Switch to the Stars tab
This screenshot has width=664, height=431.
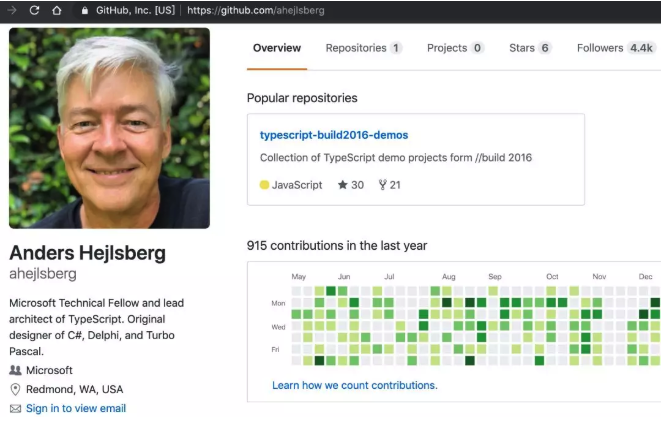tap(530, 48)
